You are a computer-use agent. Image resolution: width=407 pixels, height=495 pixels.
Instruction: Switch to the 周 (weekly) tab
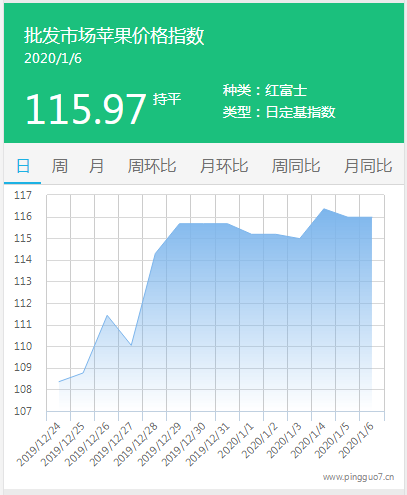coord(60,166)
